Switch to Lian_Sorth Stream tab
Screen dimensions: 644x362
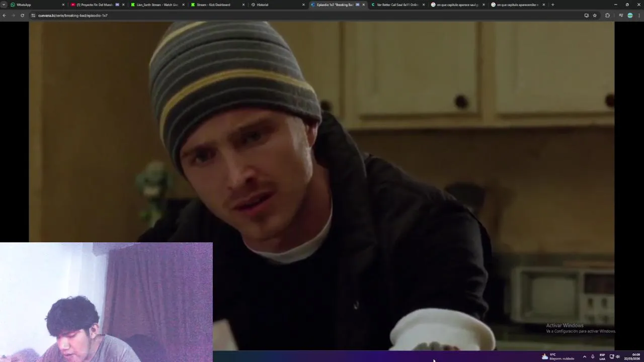tap(157, 5)
